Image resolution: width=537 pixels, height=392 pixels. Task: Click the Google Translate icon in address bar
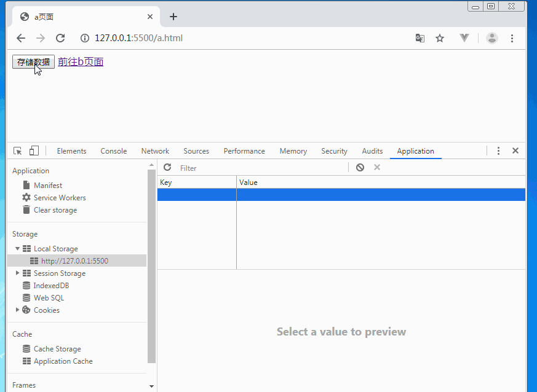pos(420,37)
